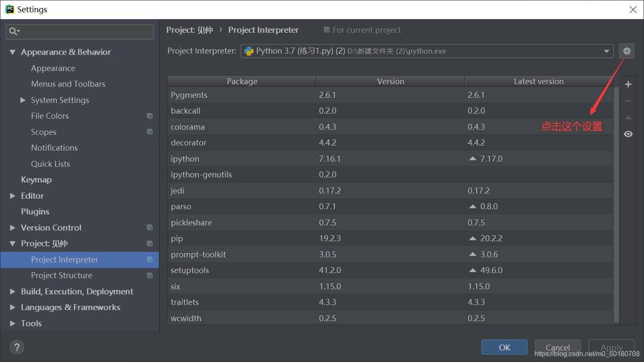
Task: Expand the Editor section
Action: (12, 196)
